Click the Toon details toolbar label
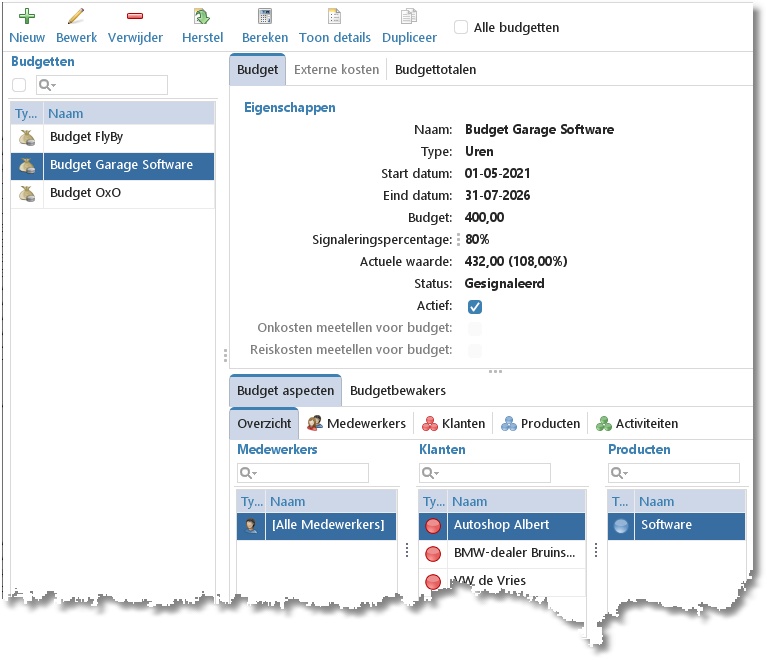Image resolution: width=767 pixels, height=661 pixels. point(335,38)
